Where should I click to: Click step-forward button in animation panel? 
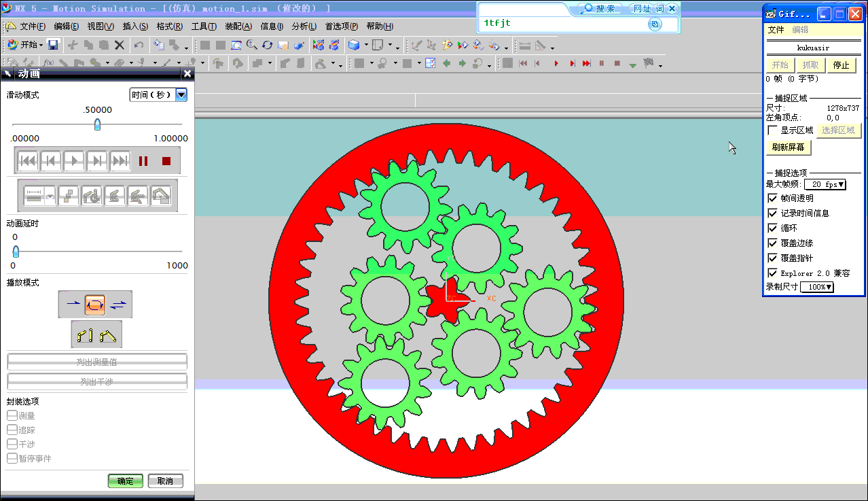[x=97, y=161]
